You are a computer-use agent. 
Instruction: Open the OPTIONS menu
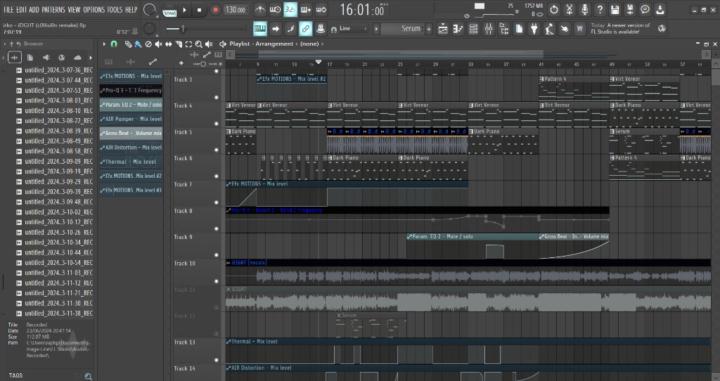coord(94,10)
